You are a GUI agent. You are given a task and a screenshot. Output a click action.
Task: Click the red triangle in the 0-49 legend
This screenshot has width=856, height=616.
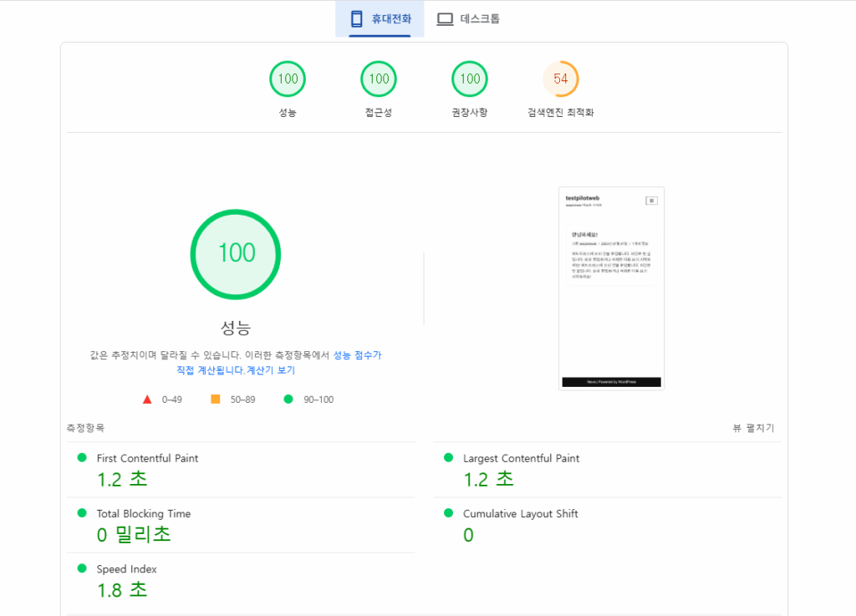[146, 399]
